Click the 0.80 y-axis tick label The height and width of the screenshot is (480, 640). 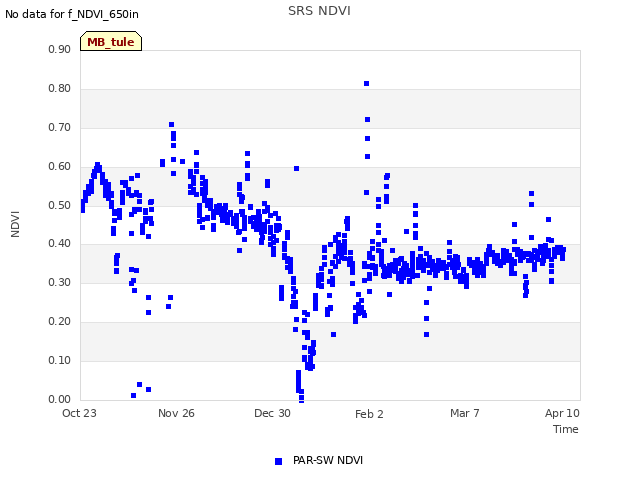pos(60,88)
